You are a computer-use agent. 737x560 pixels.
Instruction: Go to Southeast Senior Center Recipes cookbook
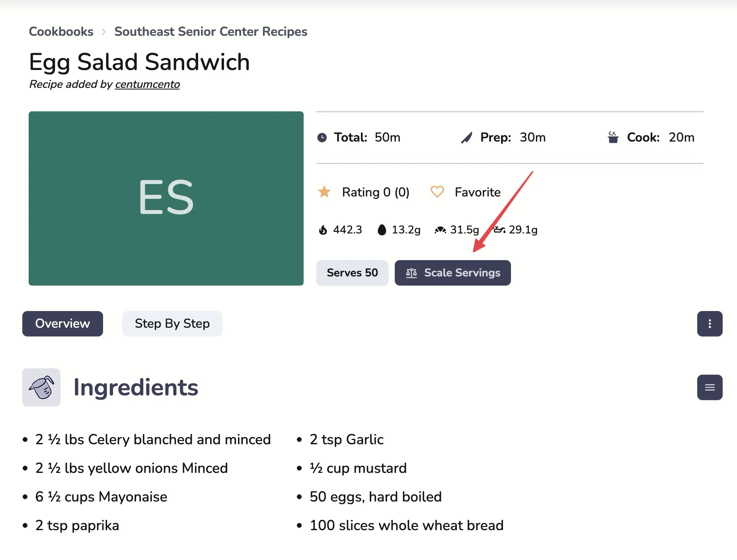click(211, 31)
